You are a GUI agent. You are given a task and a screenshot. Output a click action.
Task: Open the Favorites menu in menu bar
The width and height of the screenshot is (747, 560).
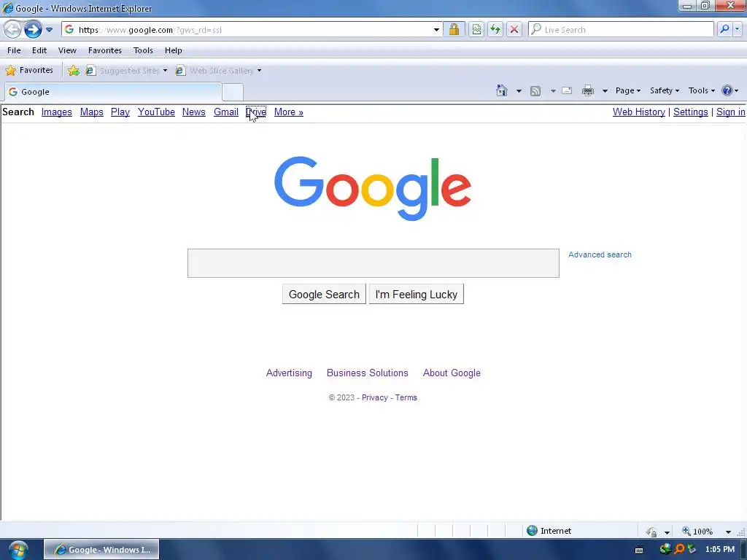click(105, 50)
